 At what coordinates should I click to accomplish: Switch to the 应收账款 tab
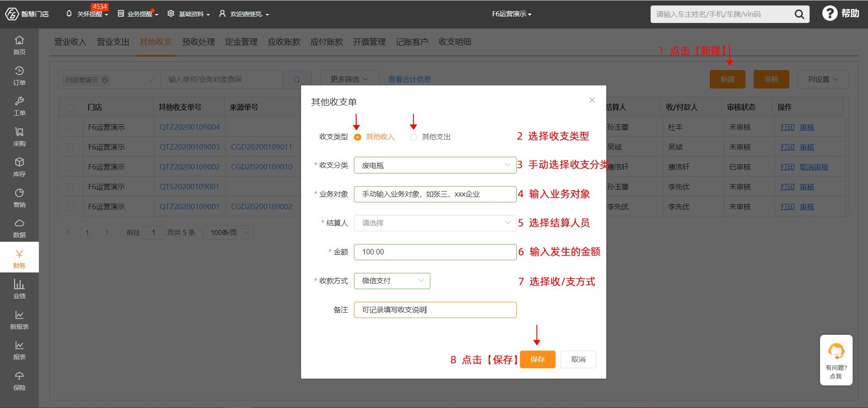284,42
